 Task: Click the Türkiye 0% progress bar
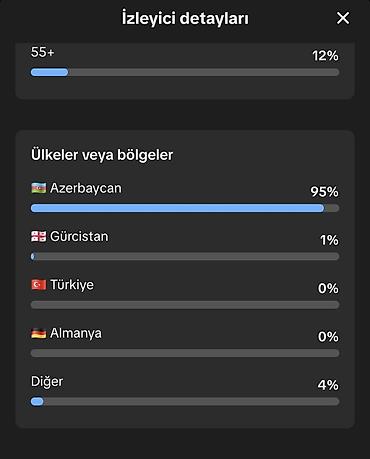click(x=185, y=305)
